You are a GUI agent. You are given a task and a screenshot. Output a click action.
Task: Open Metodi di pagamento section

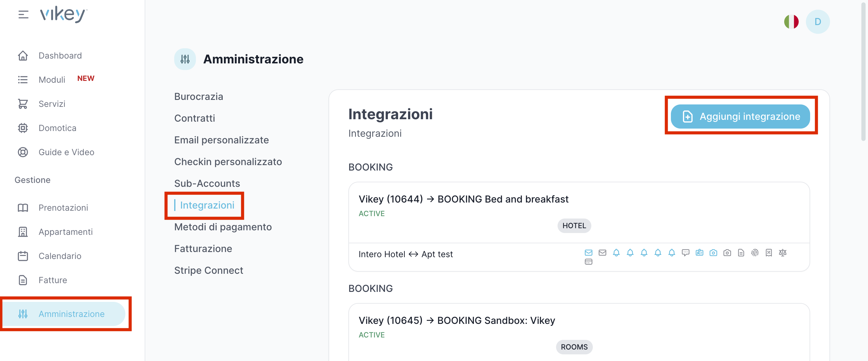[x=223, y=227]
